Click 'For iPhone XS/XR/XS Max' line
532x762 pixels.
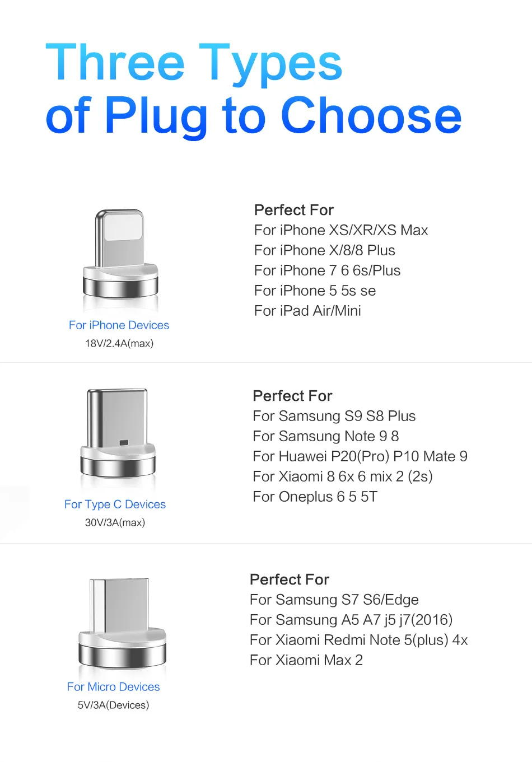point(341,230)
